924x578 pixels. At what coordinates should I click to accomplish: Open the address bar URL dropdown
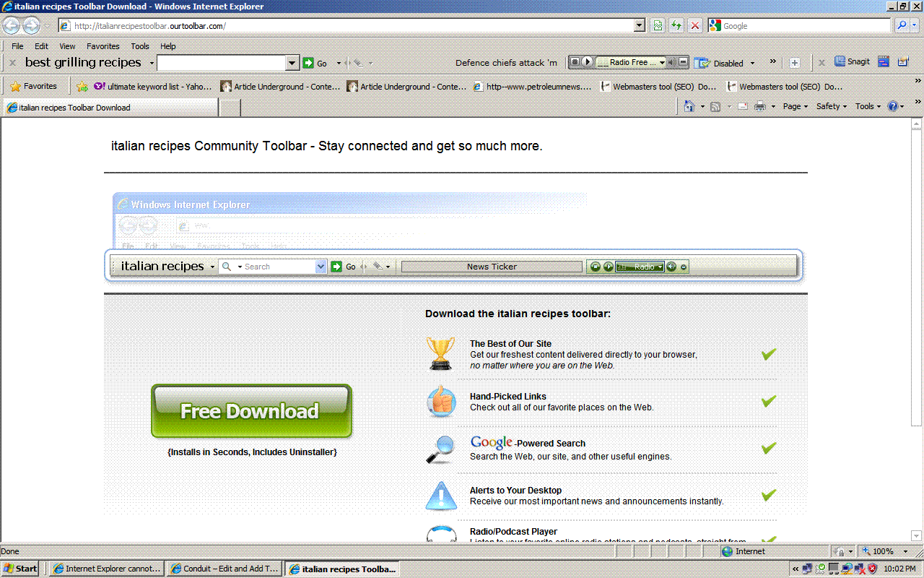click(640, 26)
